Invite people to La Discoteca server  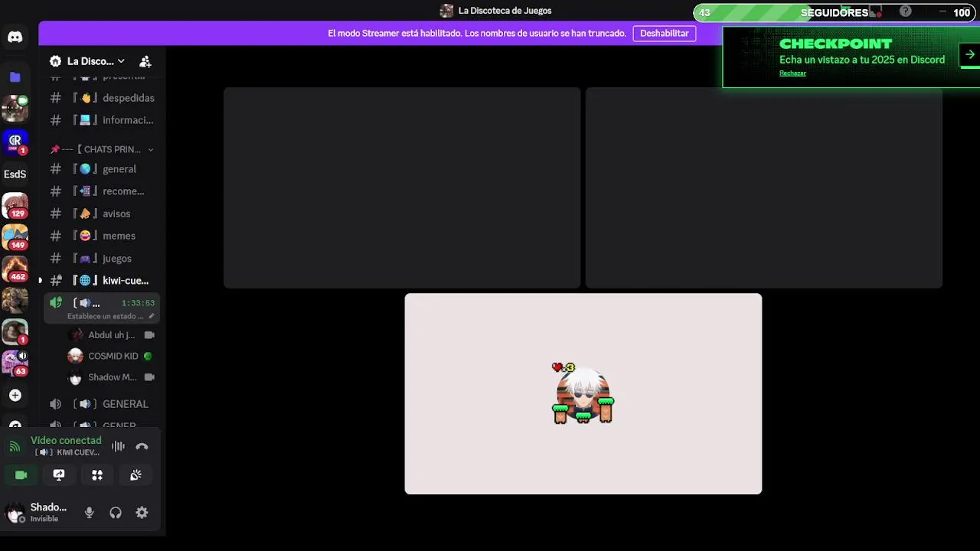145,61
